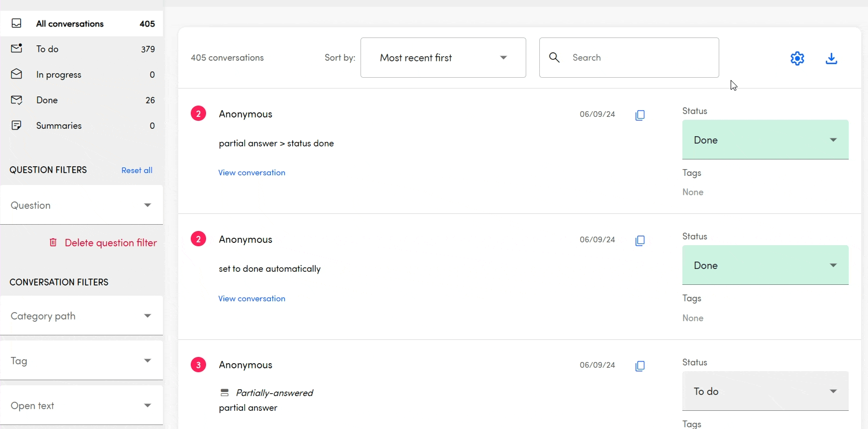The image size is (868, 429).
Task: Open the Open text filter dropdown
Action: [x=81, y=405]
